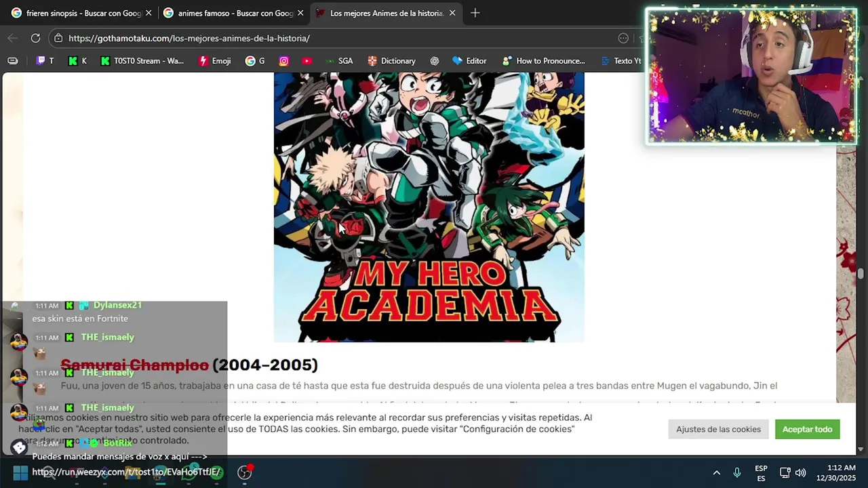Image resolution: width=868 pixels, height=488 pixels.
Task: Open the Windows Start menu
Action: pyautogui.click(x=20, y=472)
